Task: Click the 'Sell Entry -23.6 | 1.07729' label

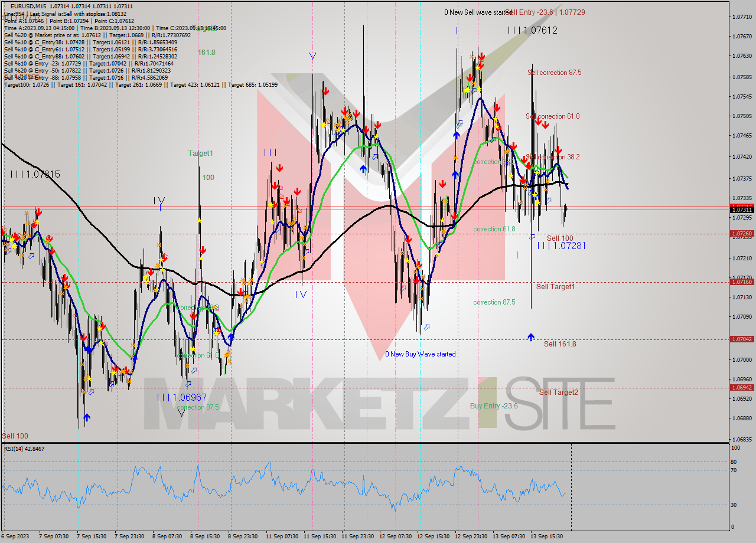Action: (545, 12)
